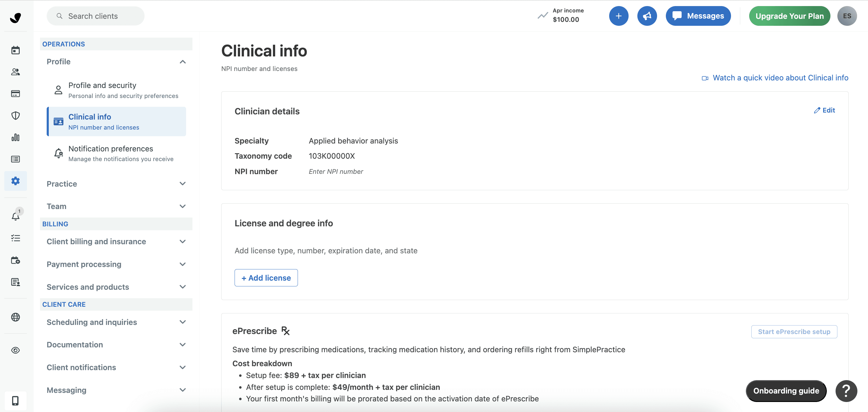This screenshot has width=868, height=412.
Task: Select the Clinical info menu item
Action: click(116, 121)
